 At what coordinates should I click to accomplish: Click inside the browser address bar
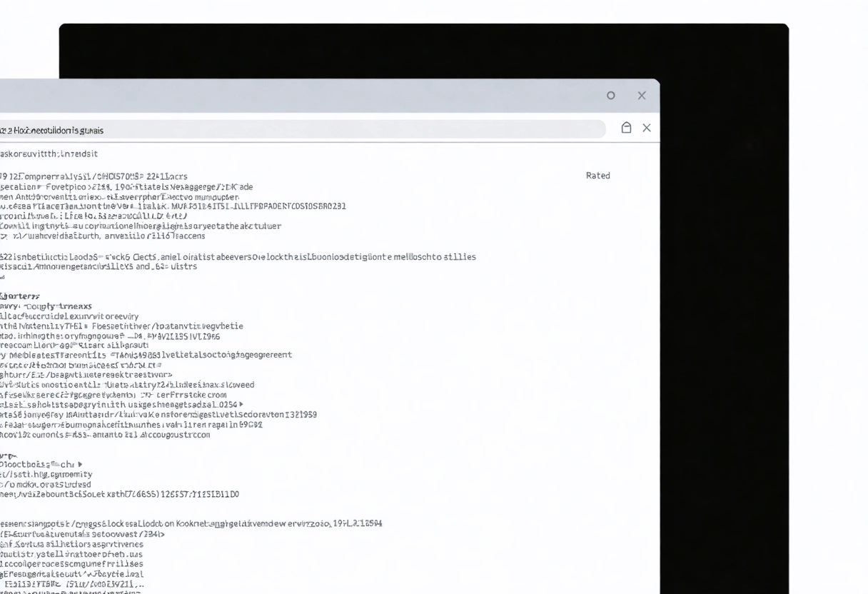coord(286,129)
